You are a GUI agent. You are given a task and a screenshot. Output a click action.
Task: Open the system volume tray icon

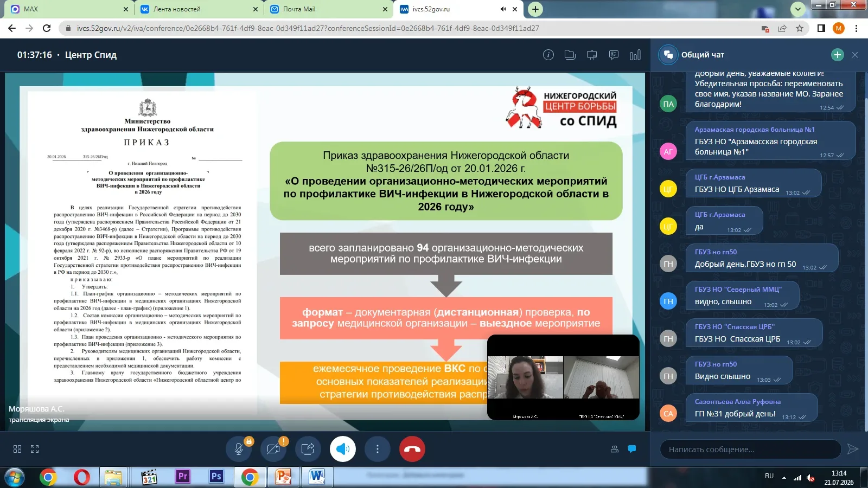[811, 478]
